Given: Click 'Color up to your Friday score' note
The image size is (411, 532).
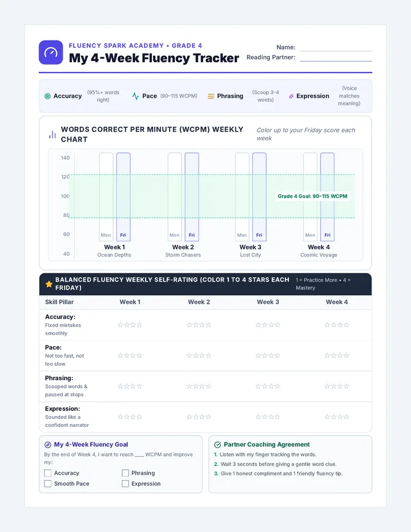Looking at the screenshot, I should coord(306,134).
